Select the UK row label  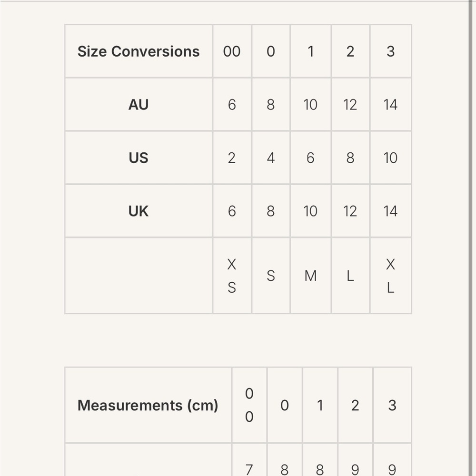coord(139,211)
